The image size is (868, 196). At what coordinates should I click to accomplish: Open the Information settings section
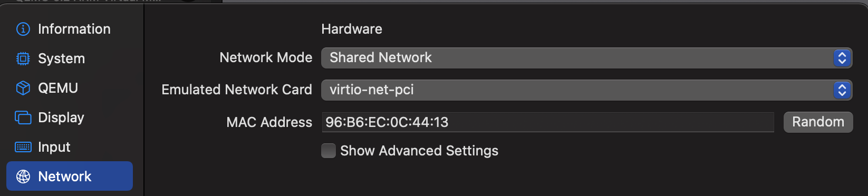pos(74,29)
